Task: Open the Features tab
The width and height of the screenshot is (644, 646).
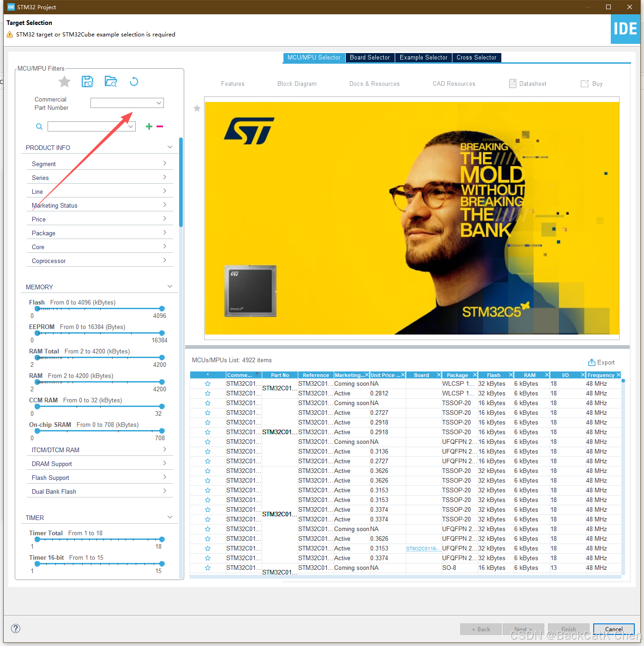Action: tap(233, 84)
